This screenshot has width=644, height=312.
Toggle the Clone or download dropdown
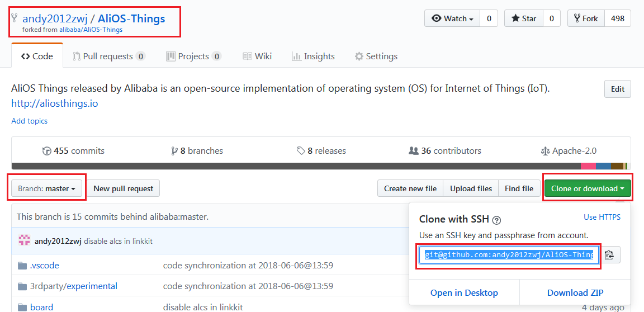click(588, 188)
